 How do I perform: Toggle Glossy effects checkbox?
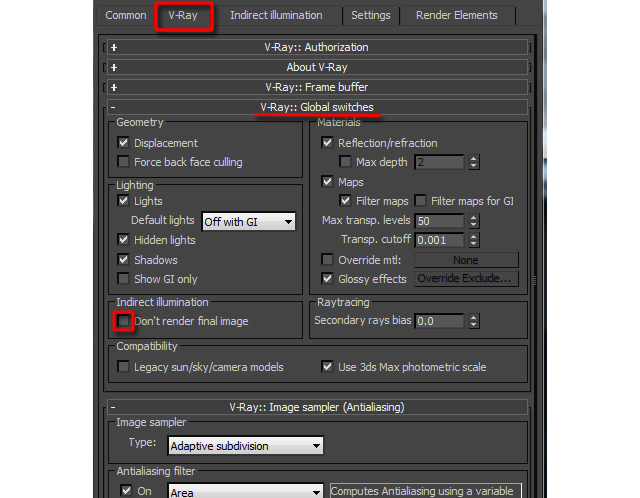327,279
